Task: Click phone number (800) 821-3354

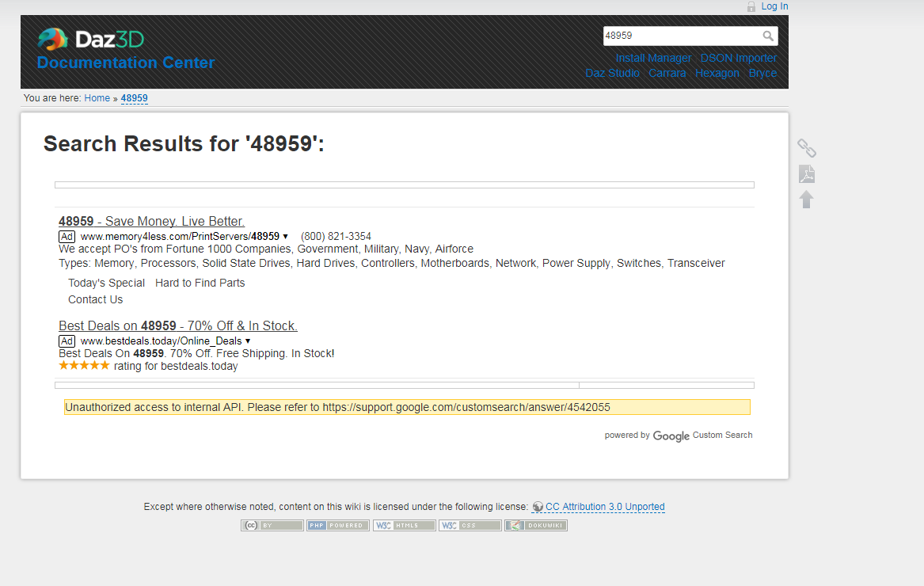Action: (336, 237)
